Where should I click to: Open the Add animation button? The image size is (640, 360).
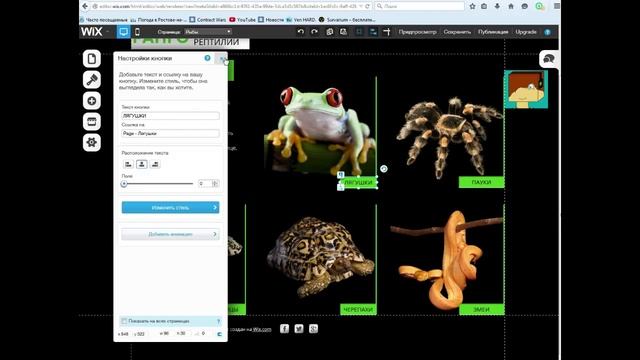[x=170, y=234]
